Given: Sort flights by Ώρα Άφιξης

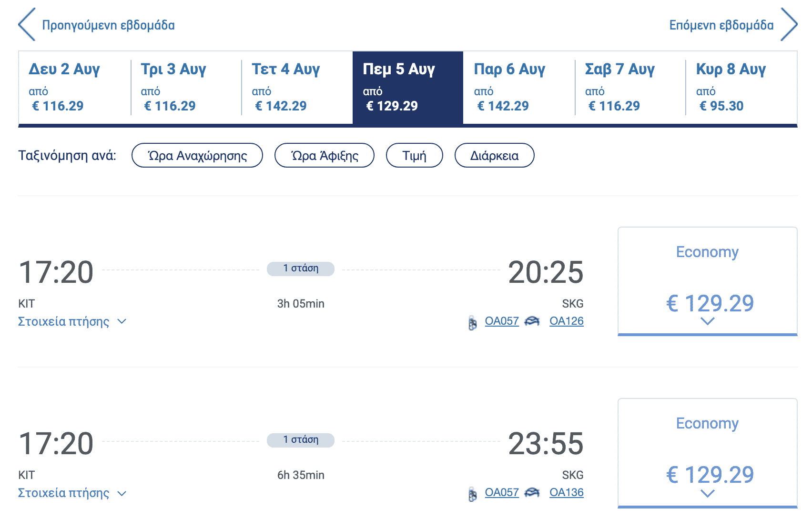Looking at the screenshot, I should point(325,156).
